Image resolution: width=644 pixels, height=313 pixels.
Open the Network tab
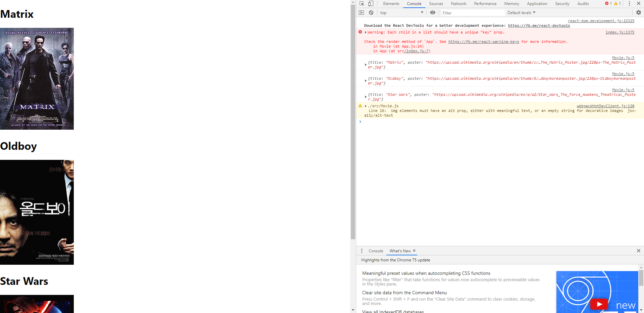(459, 4)
